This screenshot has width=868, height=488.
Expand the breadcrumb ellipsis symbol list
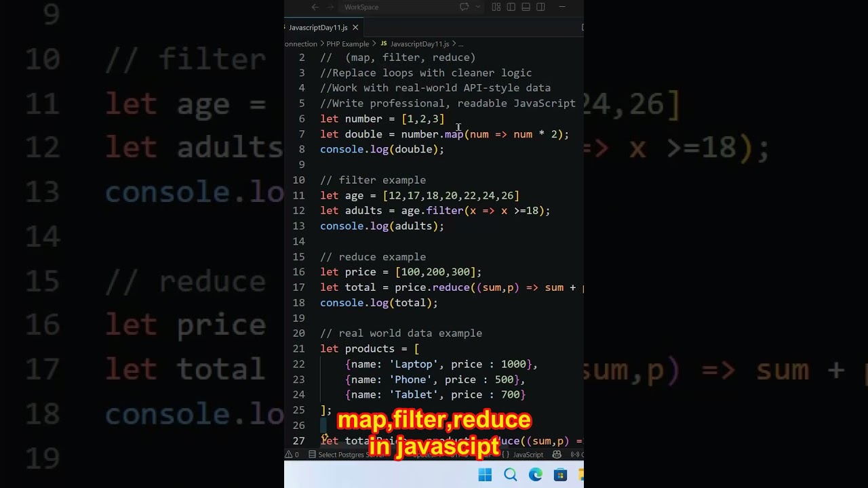point(461,43)
